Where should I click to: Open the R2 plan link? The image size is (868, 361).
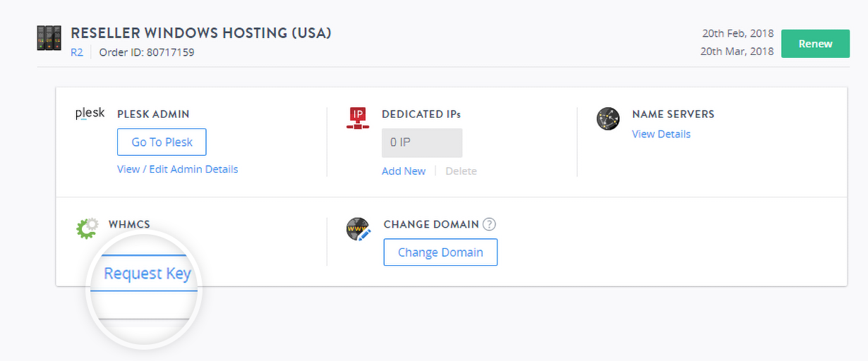click(x=76, y=52)
